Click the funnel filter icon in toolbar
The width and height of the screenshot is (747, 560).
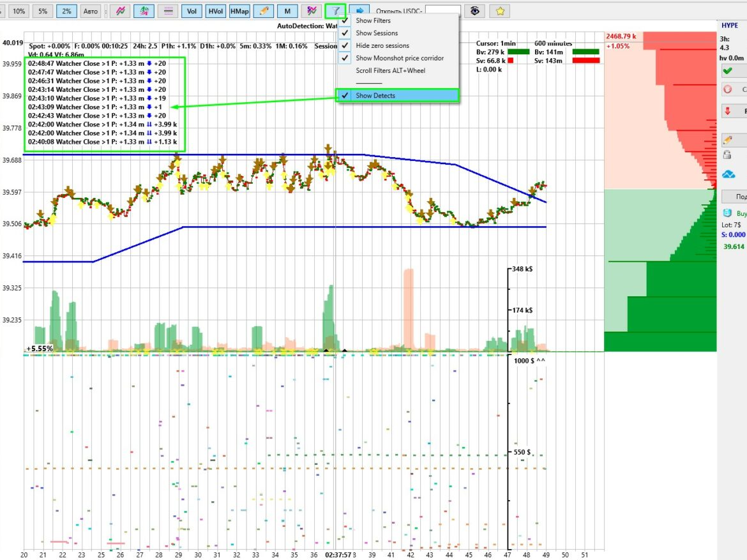coord(335,11)
